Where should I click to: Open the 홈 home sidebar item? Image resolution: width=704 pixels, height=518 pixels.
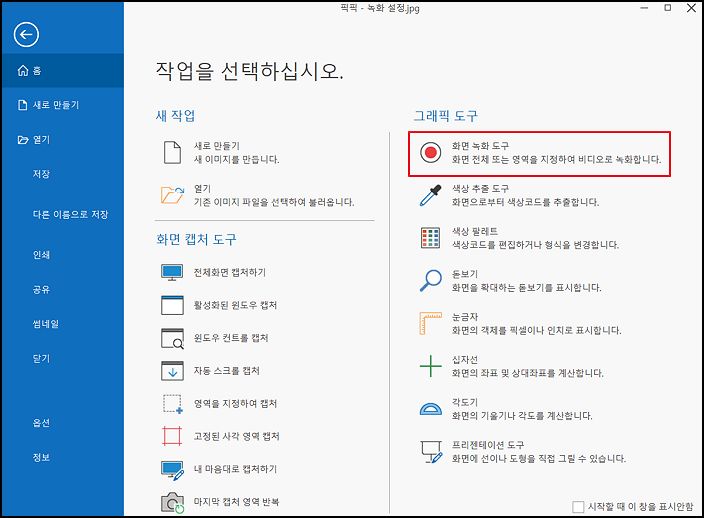62,70
